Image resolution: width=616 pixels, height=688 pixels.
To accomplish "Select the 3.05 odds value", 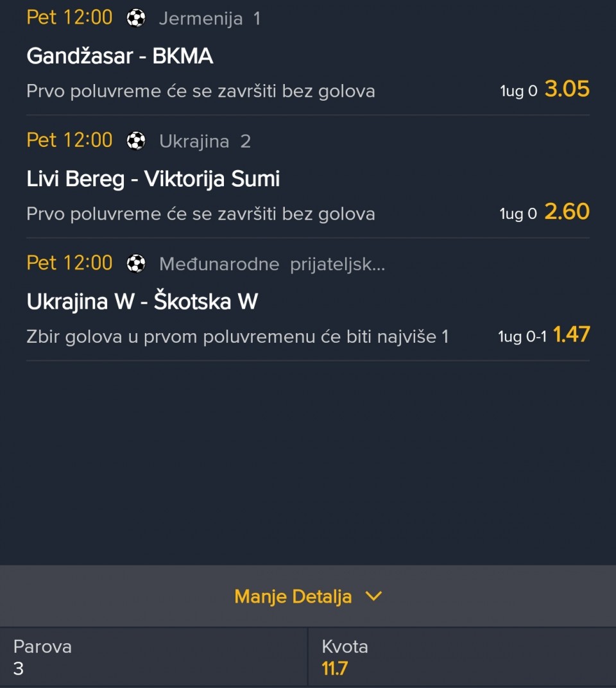I will click(x=567, y=89).
